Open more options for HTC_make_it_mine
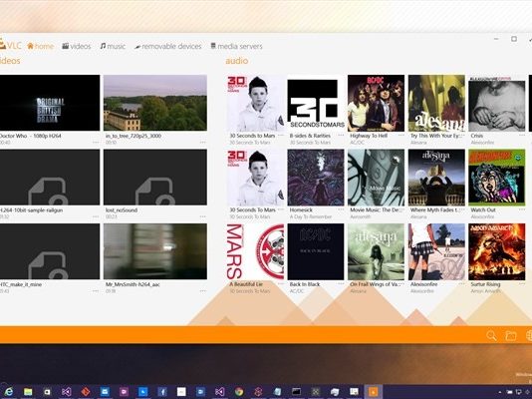Image resolution: width=532 pixels, height=399 pixels. point(96,290)
